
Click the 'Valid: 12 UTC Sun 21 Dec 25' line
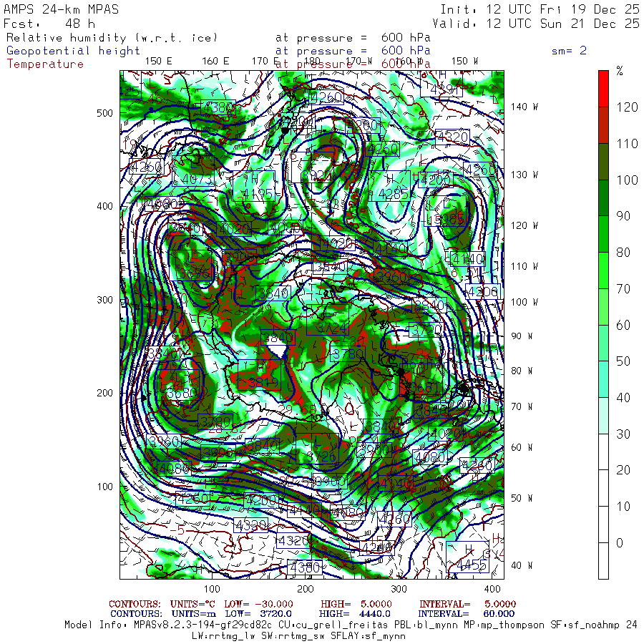[x=536, y=24]
